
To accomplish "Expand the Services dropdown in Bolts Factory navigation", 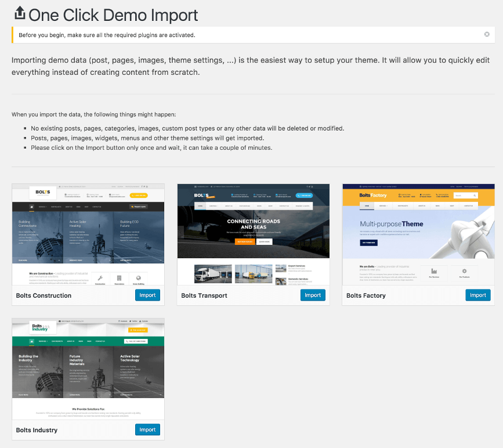I will pyautogui.click(x=383, y=206).
